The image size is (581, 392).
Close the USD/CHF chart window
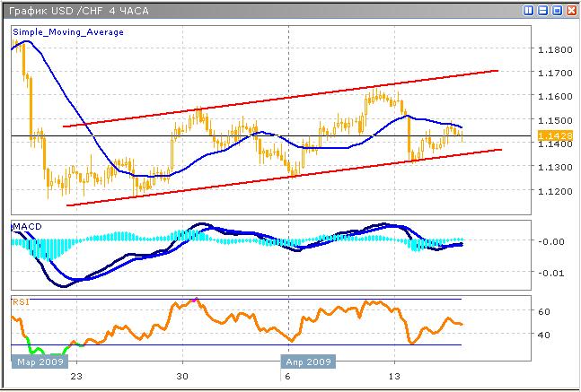coord(570,10)
